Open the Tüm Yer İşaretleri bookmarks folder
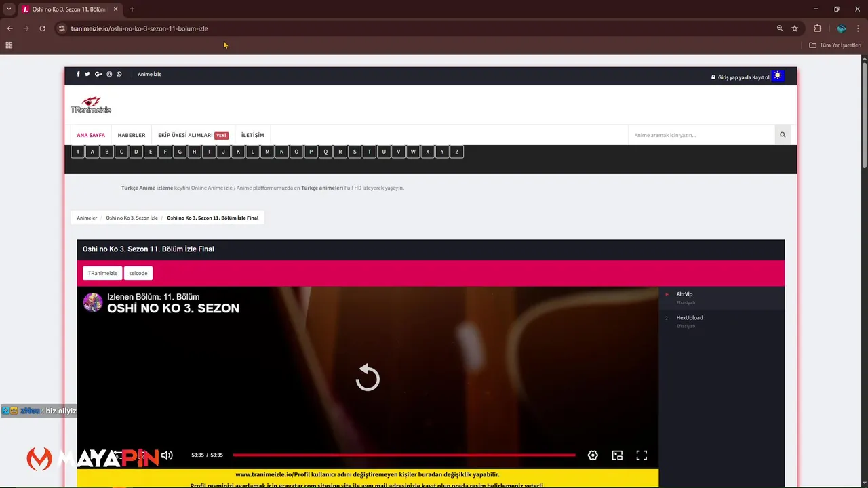The width and height of the screenshot is (868, 488). click(835, 45)
